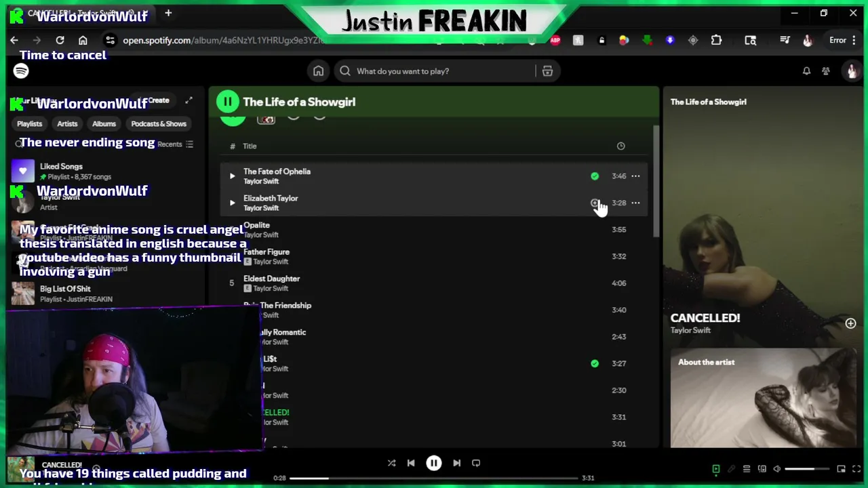Screen dimensions: 868x488
Task: Open the Chrome profile avatar in toolbar
Action: (807, 40)
